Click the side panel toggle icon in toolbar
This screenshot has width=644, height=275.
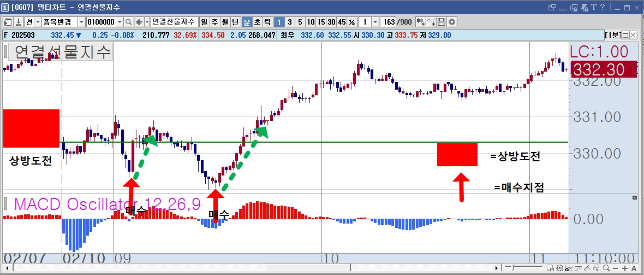coord(8,22)
